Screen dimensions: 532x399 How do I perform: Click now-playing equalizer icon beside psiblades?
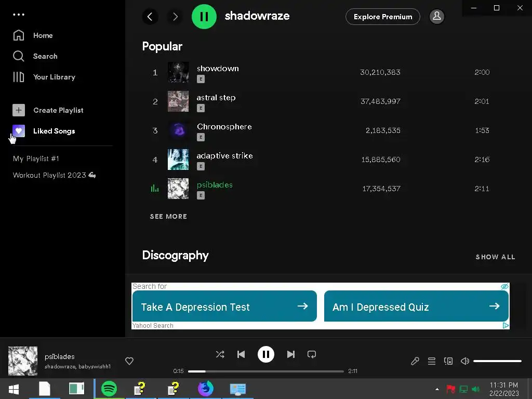pyautogui.click(x=155, y=188)
